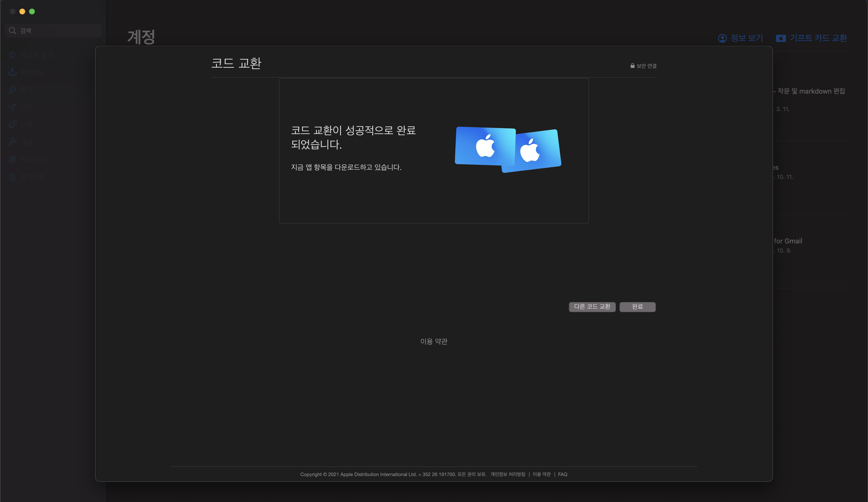Open Arcade via its joystick icon
Screen dimensions: 868x502
coord(13,72)
